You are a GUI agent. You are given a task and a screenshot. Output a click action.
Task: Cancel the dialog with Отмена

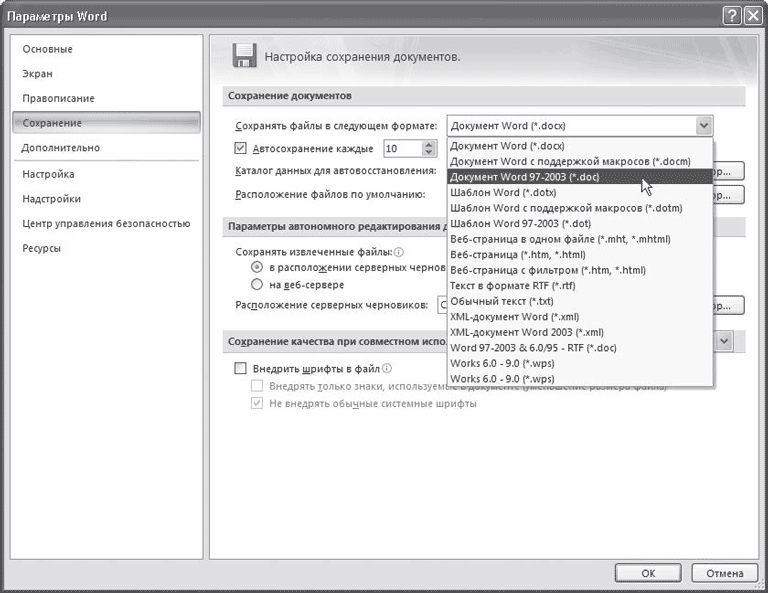pos(724,573)
